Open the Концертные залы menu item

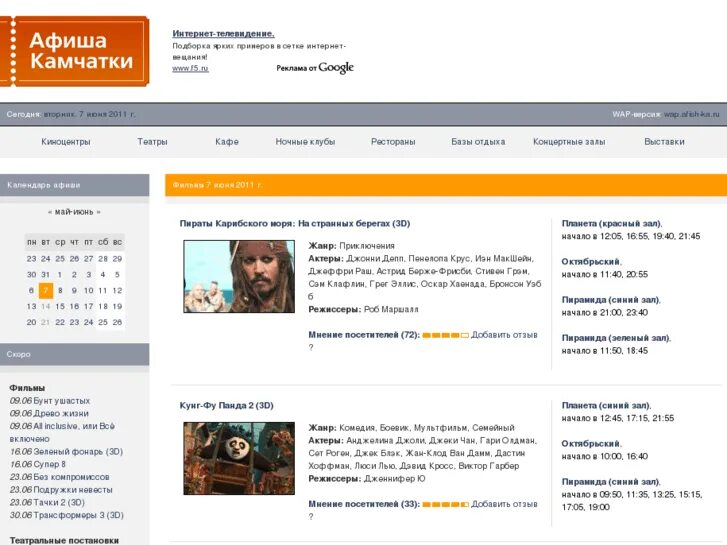pos(569,141)
